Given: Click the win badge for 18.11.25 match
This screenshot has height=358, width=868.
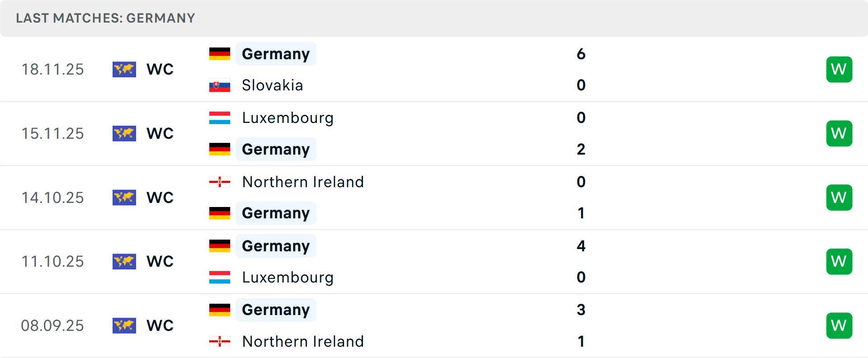Looking at the screenshot, I should [839, 69].
